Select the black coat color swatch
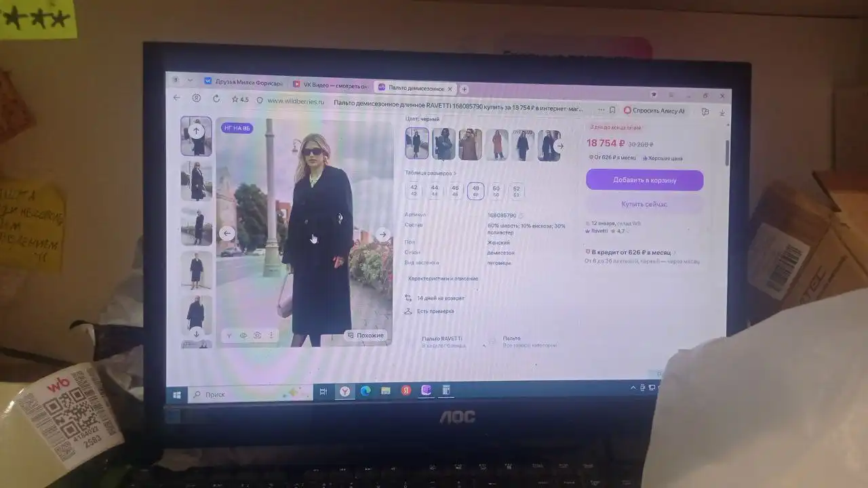The height and width of the screenshot is (488, 868). pyautogui.click(x=416, y=144)
